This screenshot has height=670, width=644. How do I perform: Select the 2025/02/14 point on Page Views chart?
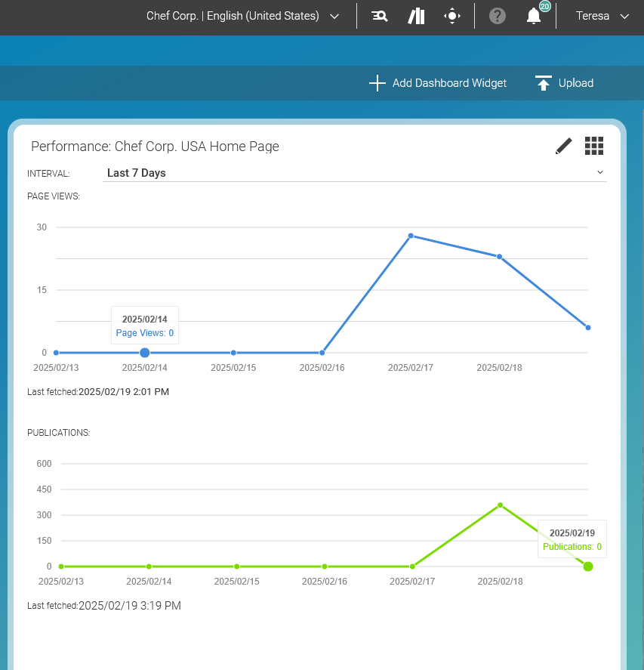(144, 352)
